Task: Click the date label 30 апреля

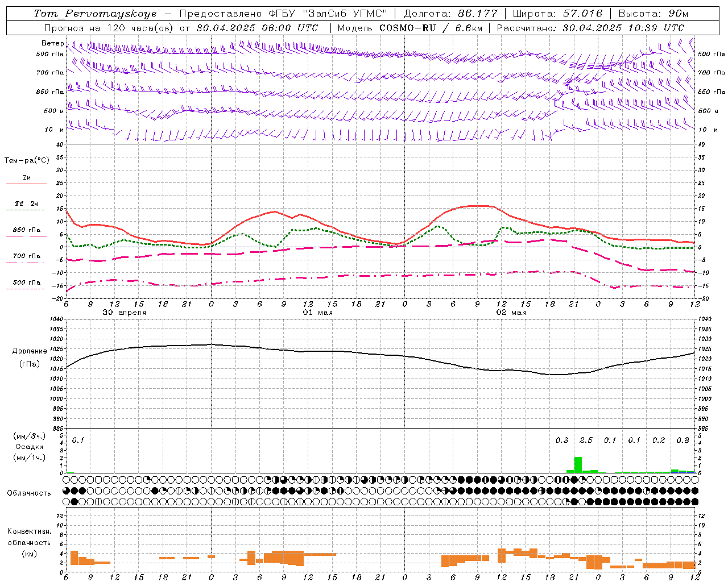Action: (124, 313)
